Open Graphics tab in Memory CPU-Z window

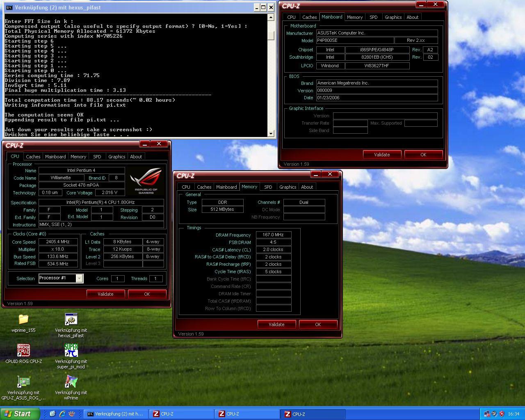288,187
